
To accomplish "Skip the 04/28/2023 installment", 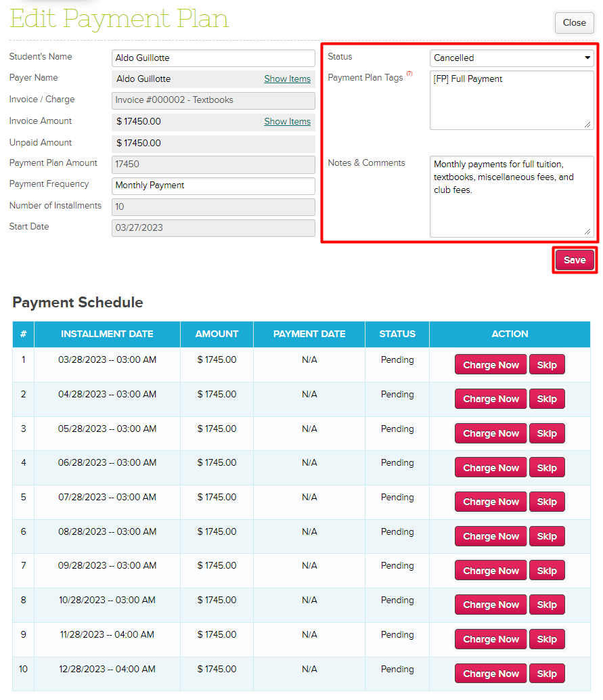I will (547, 399).
